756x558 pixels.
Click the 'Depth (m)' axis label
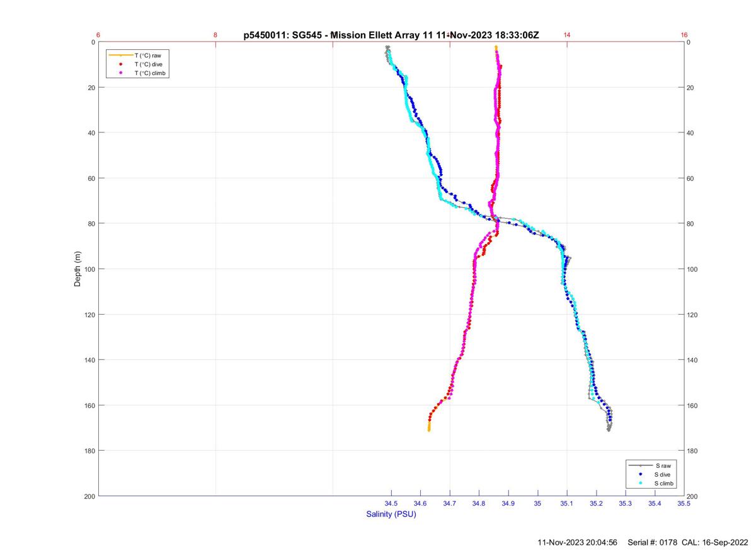click(78, 269)
